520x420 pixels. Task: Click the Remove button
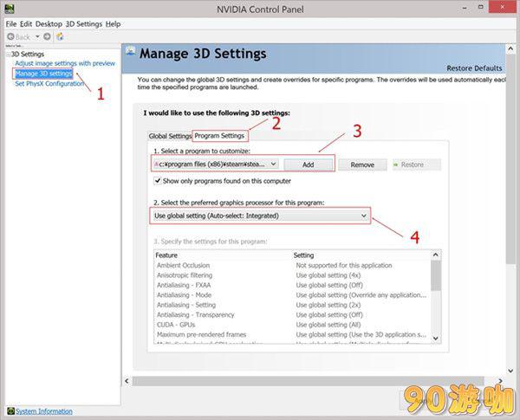(362, 165)
